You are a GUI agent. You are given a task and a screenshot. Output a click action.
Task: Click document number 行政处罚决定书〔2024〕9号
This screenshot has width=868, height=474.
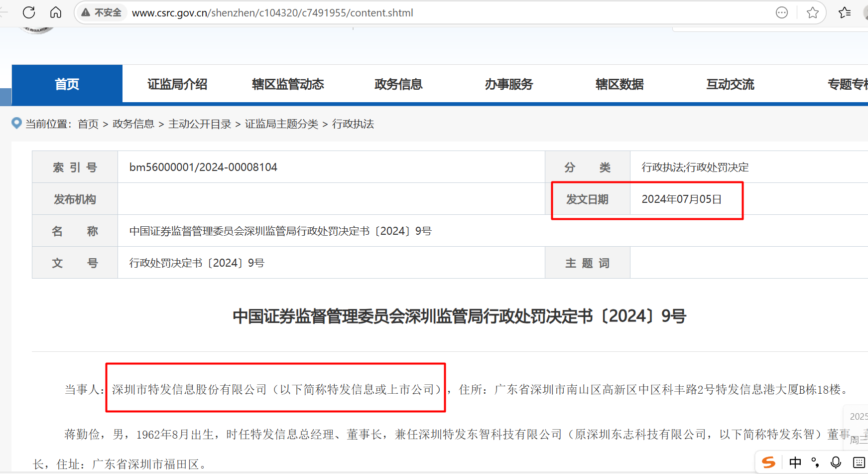(197, 263)
